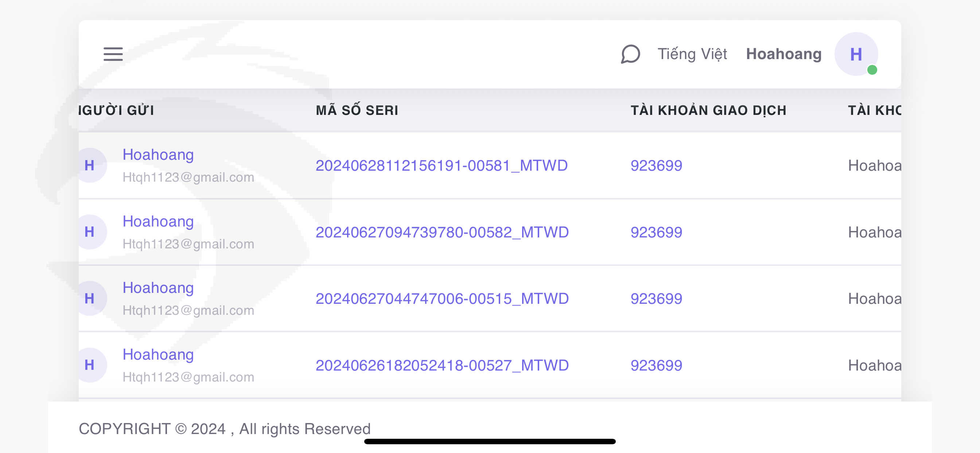Open the chat message bubble icon
Viewport: 980px width, 453px height.
point(630,54)
